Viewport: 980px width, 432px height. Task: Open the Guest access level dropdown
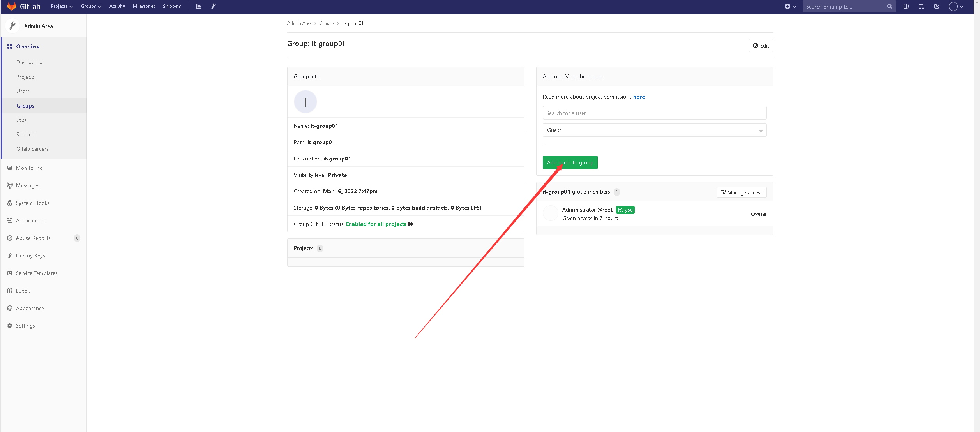(x=654, y=130)
